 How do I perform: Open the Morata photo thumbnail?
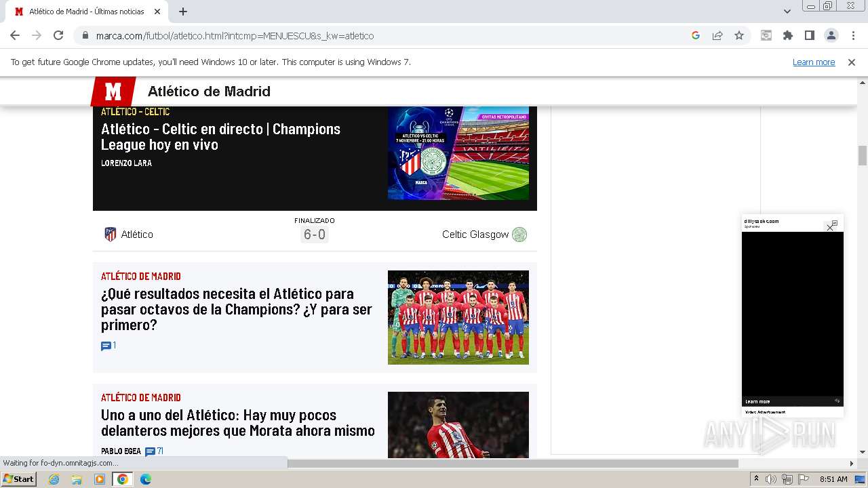458,425
